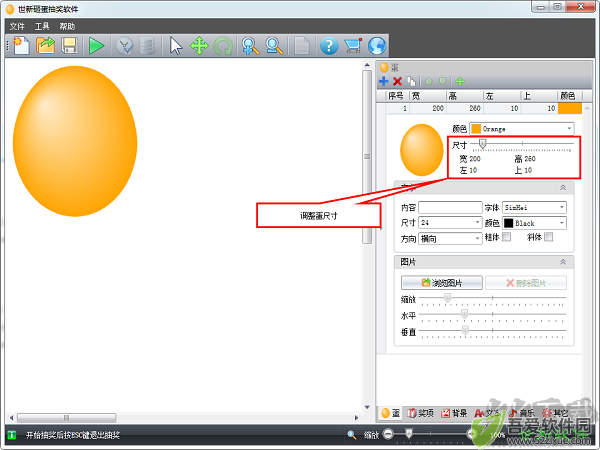Click the 浏览图片 browse image button
This screenshot has width=600, height=450.
(x=442, y=283)
